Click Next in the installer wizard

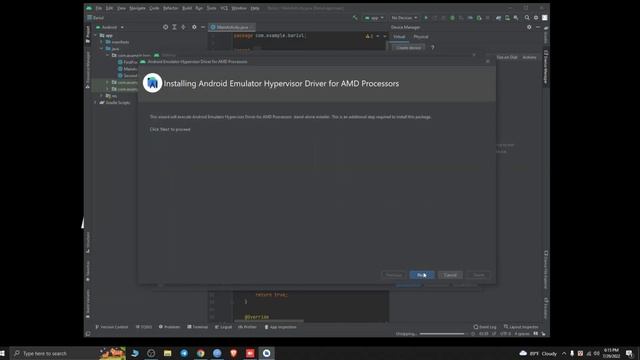[422, 275]
